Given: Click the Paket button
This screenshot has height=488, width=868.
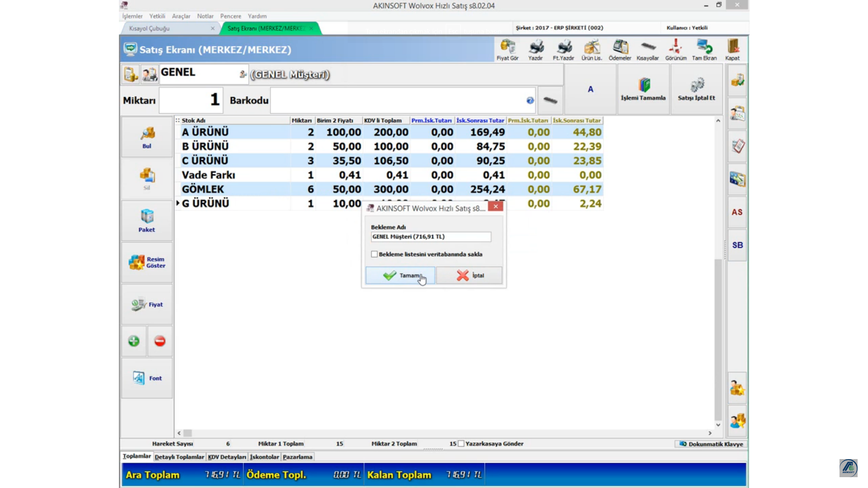Looking at the screenshot, I should (147, 221).
